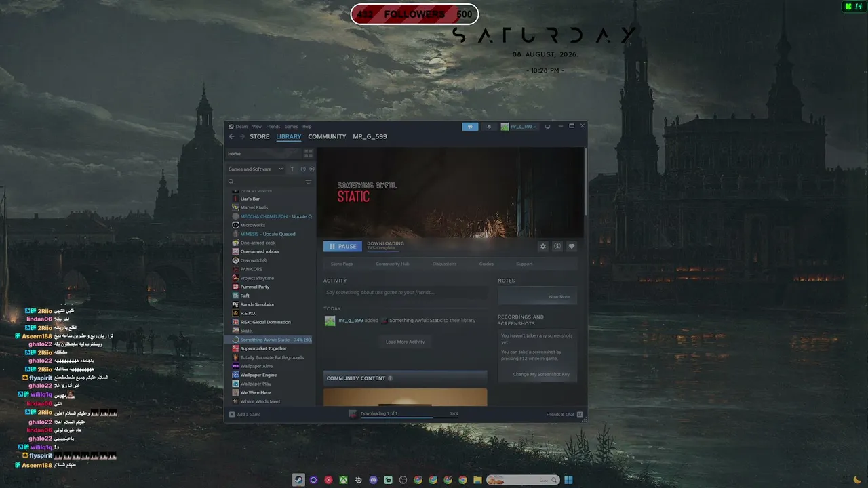Open Steam notifications bell

pos(489,127)
